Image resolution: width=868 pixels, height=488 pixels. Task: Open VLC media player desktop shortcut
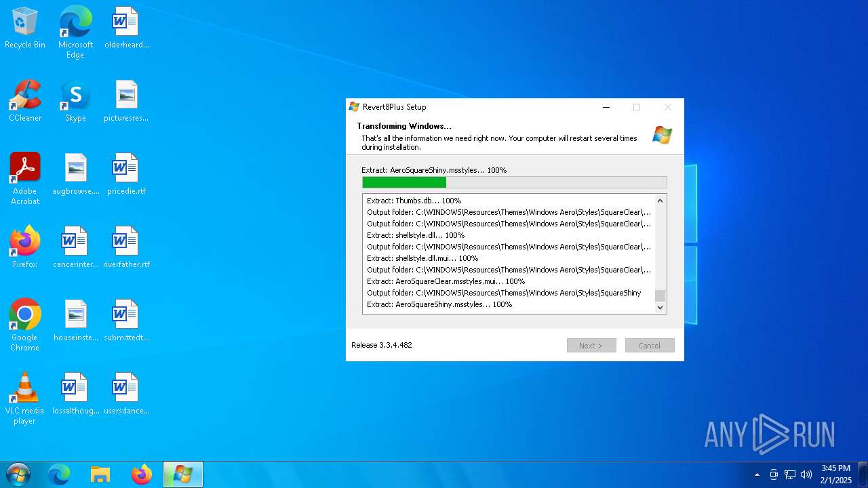[25, 399]
